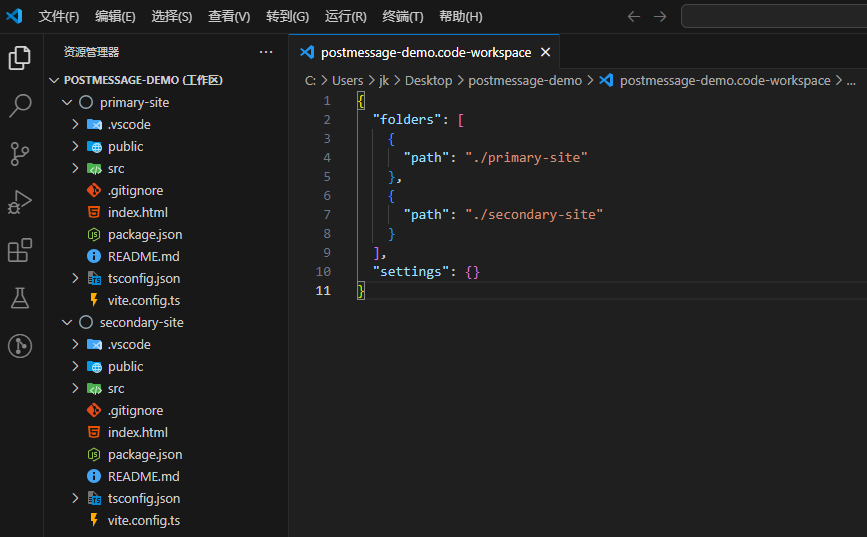Image resolution: width=867 pixels, height=537 pixels.
Task: Select the postmessage-demo.code-workspace editor tab
Action: 424,52
